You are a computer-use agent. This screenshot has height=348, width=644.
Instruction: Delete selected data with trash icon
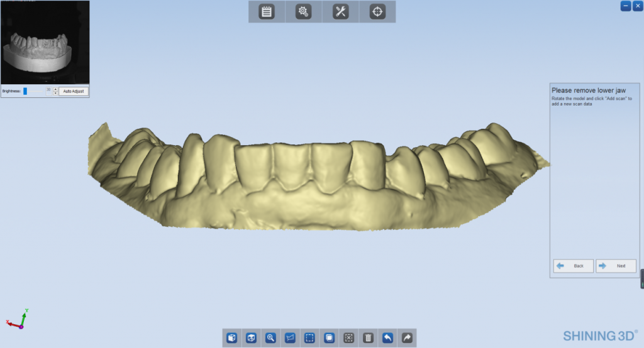368,338
